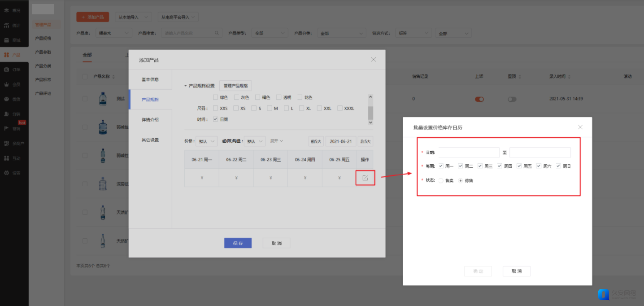The image size is (644, 306).
Task: Open 微信 (WeChat) section in sidebar
Action: pyautogui.click(x=6, y=99)
